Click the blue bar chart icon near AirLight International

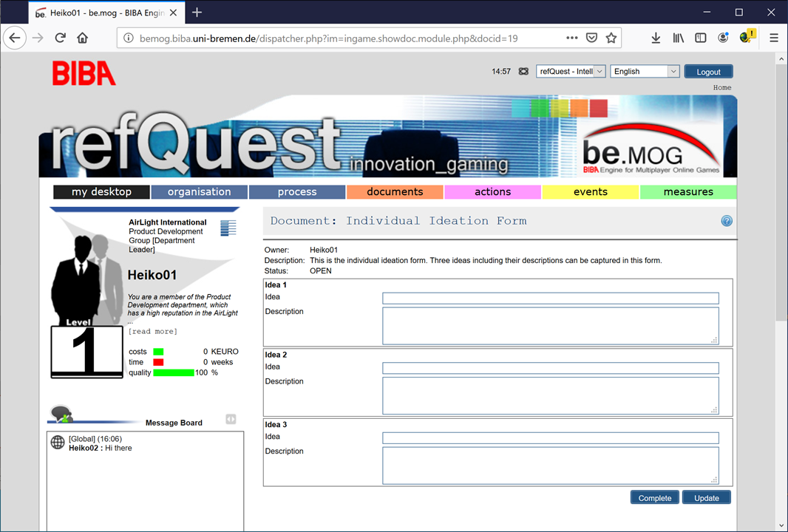(228, 228)
